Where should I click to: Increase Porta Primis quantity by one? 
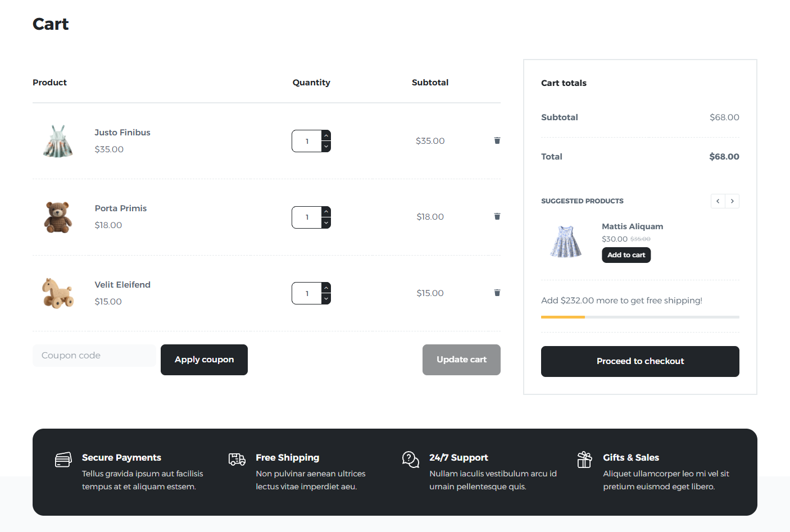pos(326,212)
